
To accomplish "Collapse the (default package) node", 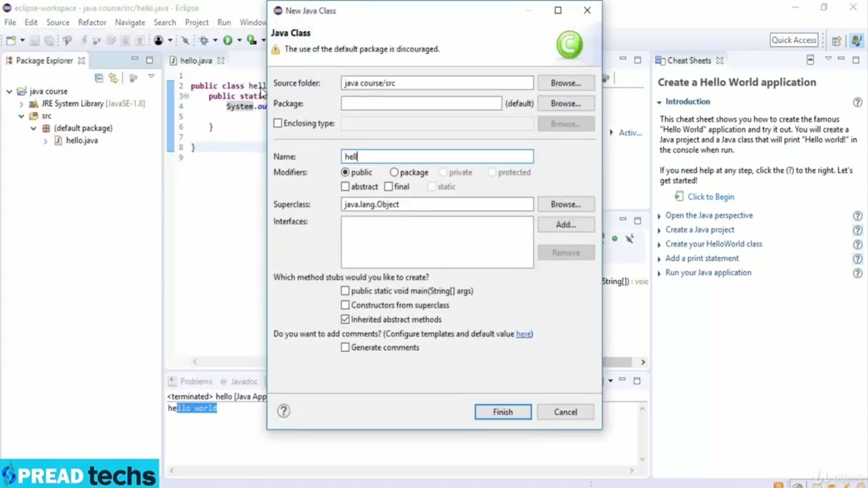I will tap(33, 128).
